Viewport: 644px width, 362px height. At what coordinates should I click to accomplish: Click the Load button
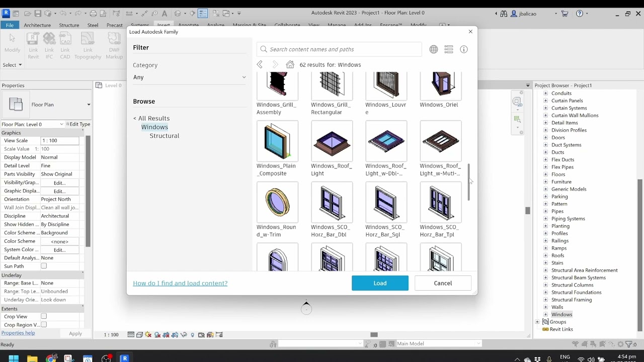(380, 283)
